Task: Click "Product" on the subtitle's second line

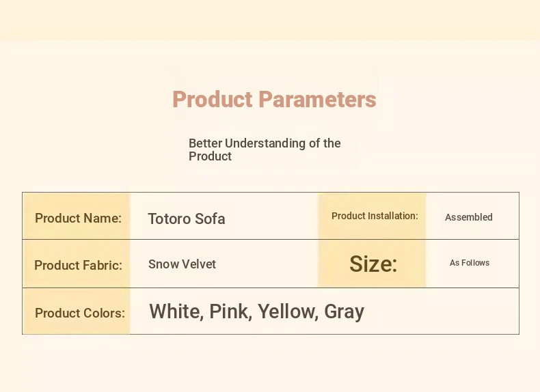Action: [x=210, y=156]
